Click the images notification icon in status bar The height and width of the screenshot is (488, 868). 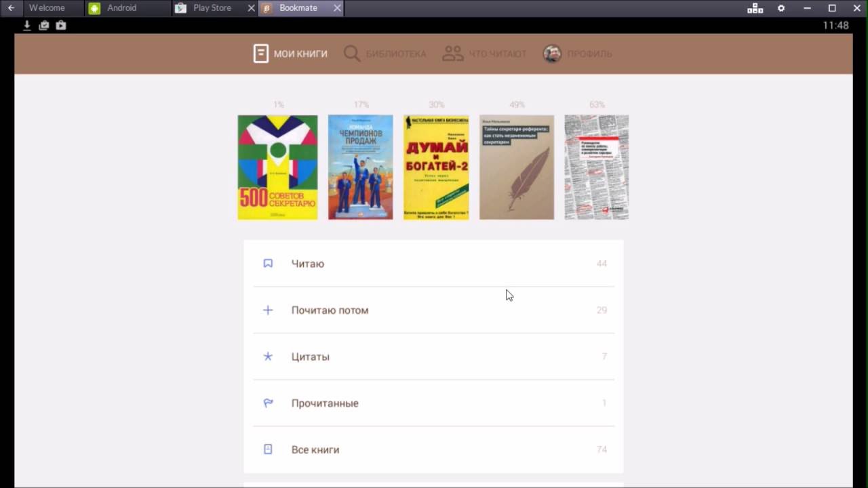click(44, 25)
